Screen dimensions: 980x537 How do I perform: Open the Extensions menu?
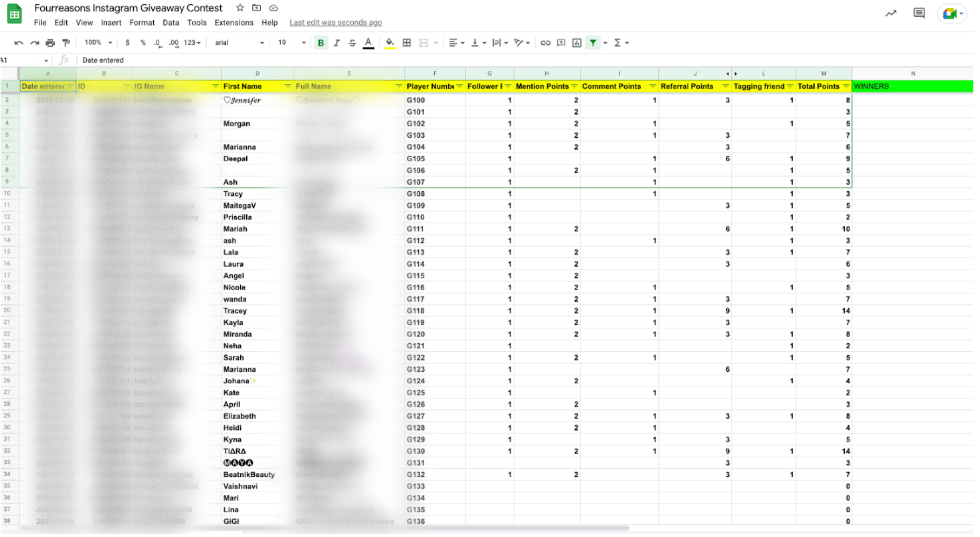(234, 23)
